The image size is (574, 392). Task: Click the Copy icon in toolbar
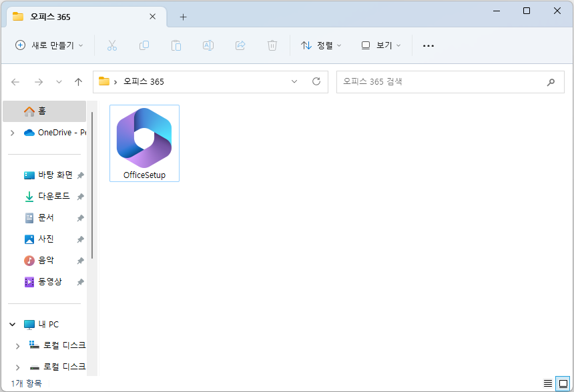point(144,45)
